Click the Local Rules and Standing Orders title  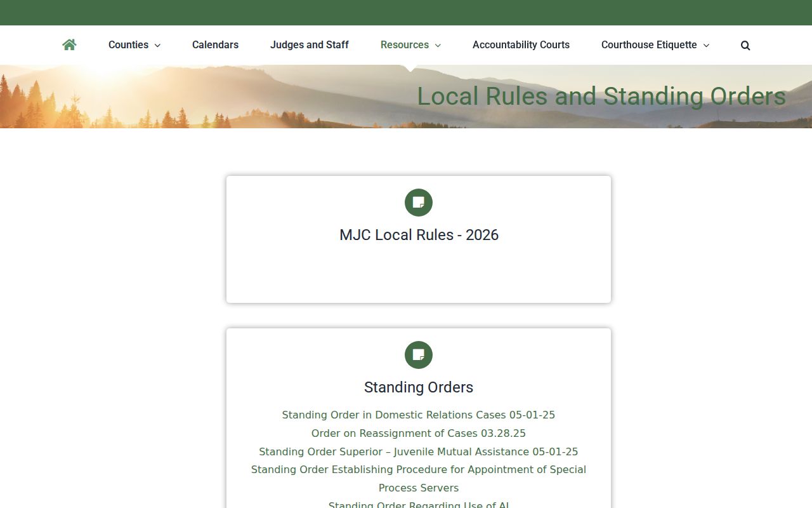pyautogui.click(x=601, y=97)
